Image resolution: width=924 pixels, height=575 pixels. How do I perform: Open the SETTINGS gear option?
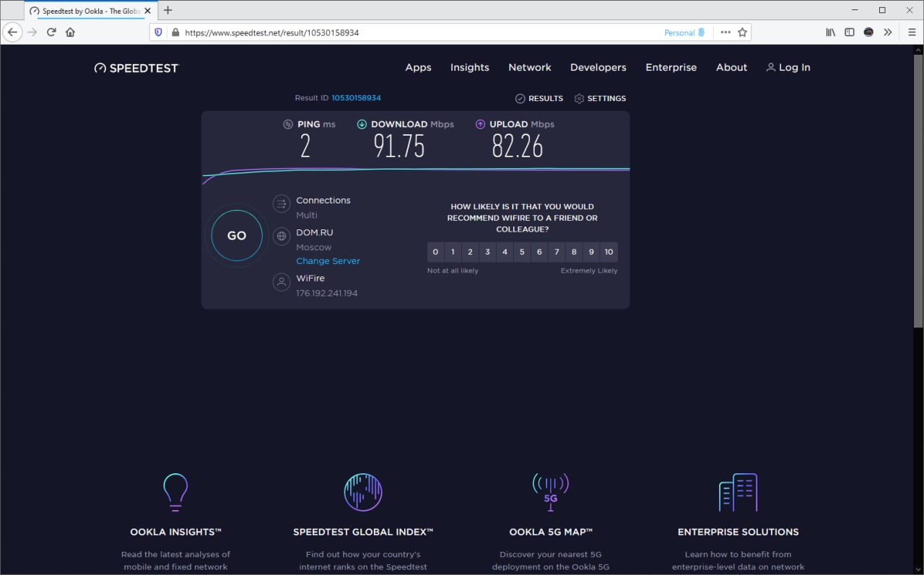pyautogui.click(x=600, y=98)
